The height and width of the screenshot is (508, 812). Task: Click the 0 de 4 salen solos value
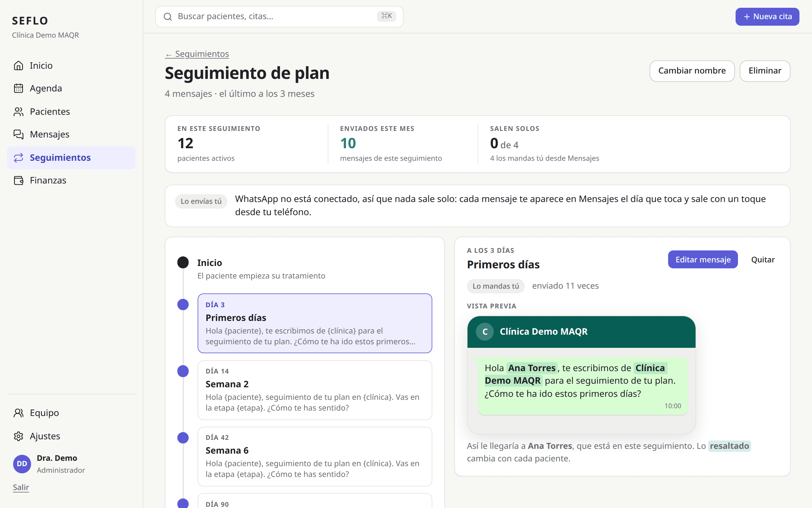[x=504, y=143]
